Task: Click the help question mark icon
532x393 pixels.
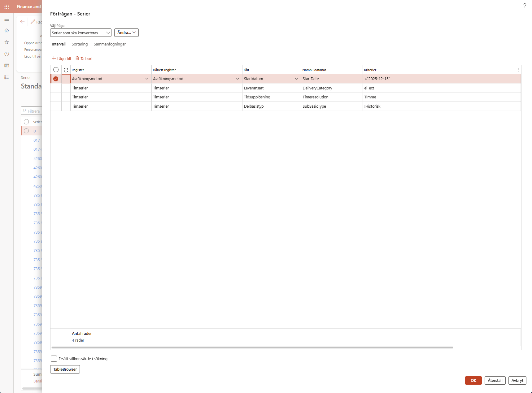Action: pos(525,6)
